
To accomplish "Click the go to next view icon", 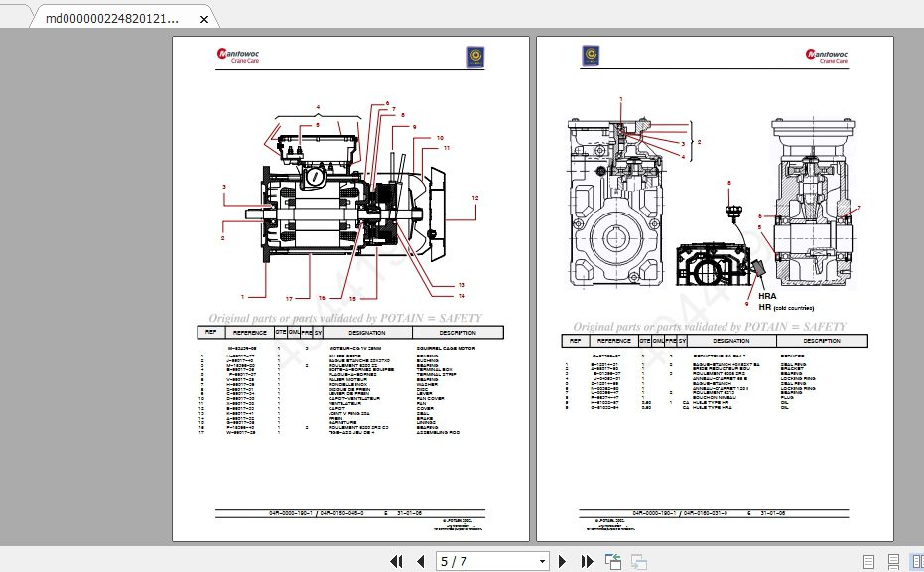I will click(638, 562).
